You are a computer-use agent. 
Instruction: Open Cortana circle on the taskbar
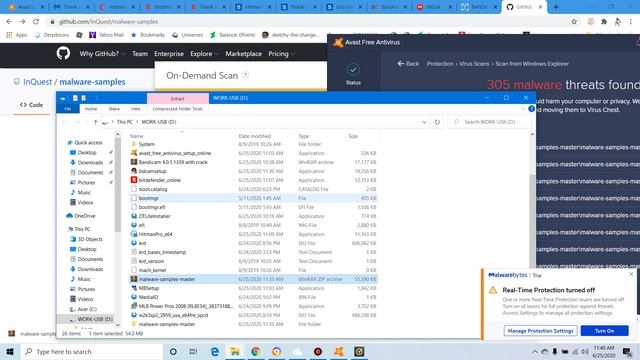tap(173, 351)
